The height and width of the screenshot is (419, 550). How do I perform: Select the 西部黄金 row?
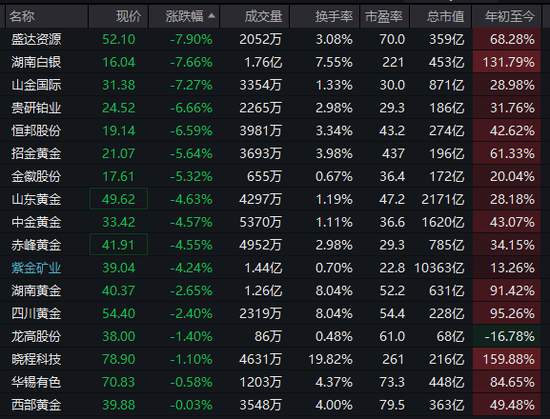click(x=275, y=405)
